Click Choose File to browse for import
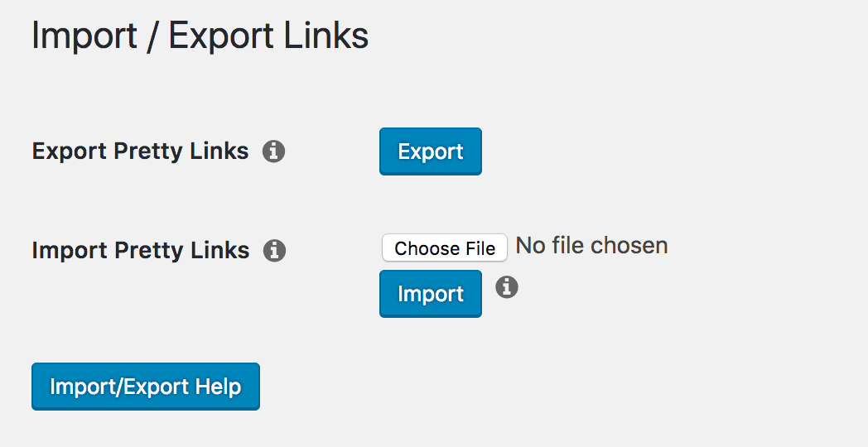 tap(445, 248)
